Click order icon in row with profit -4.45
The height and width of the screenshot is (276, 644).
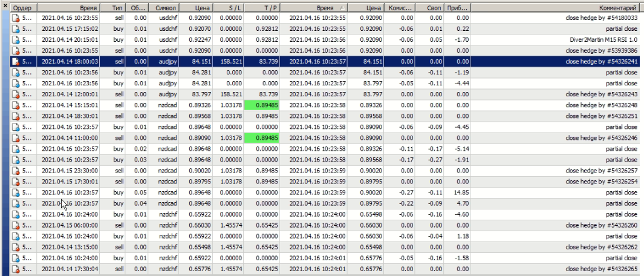[16, 127]
